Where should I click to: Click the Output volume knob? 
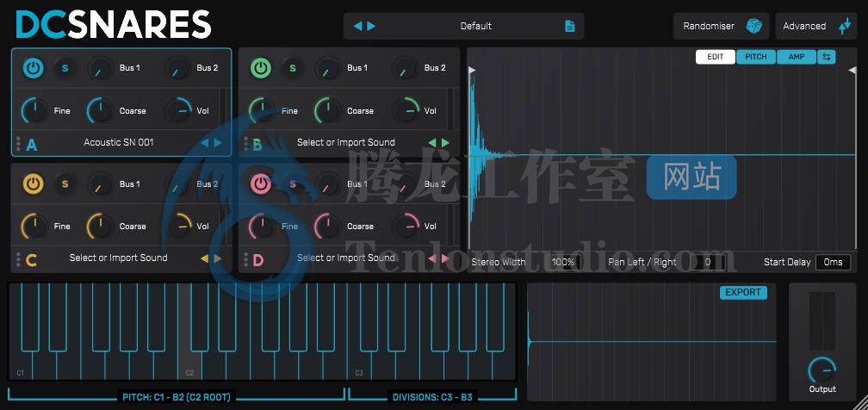tap(822, 370)
